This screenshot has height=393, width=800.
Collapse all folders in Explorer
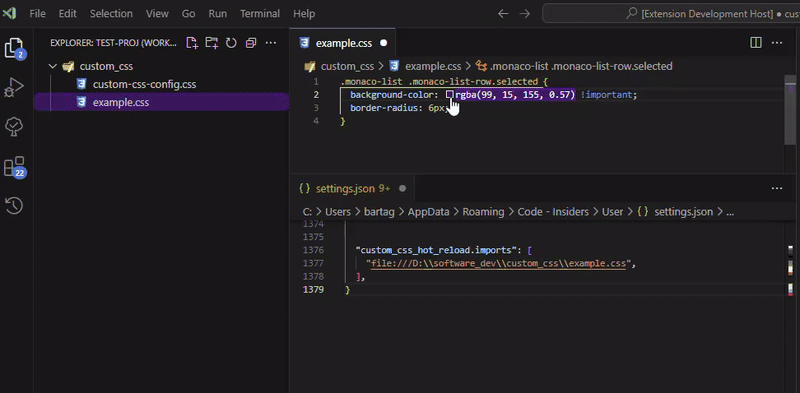[x=251, y=43]
